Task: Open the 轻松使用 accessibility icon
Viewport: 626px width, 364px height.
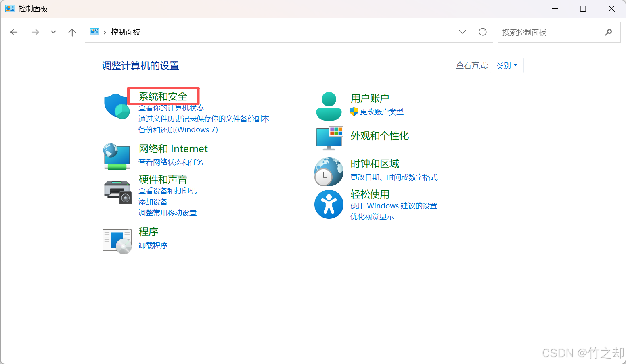Action: click(329, 204)
